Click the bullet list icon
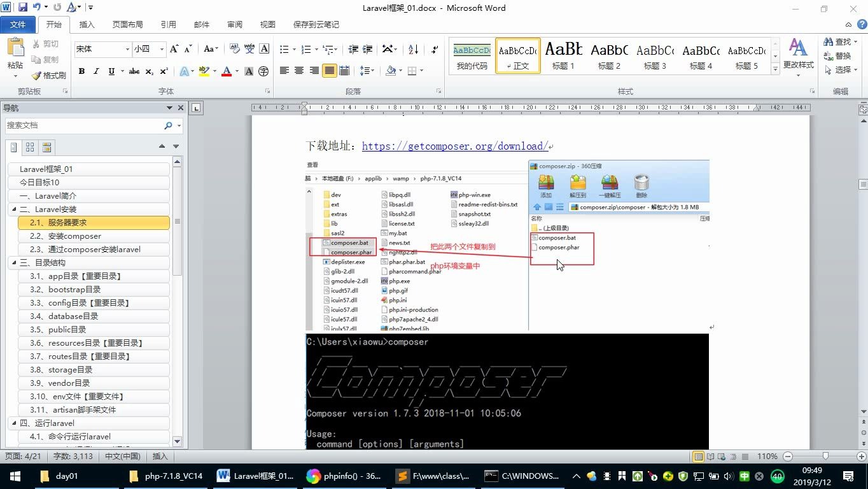 point(284,49)
